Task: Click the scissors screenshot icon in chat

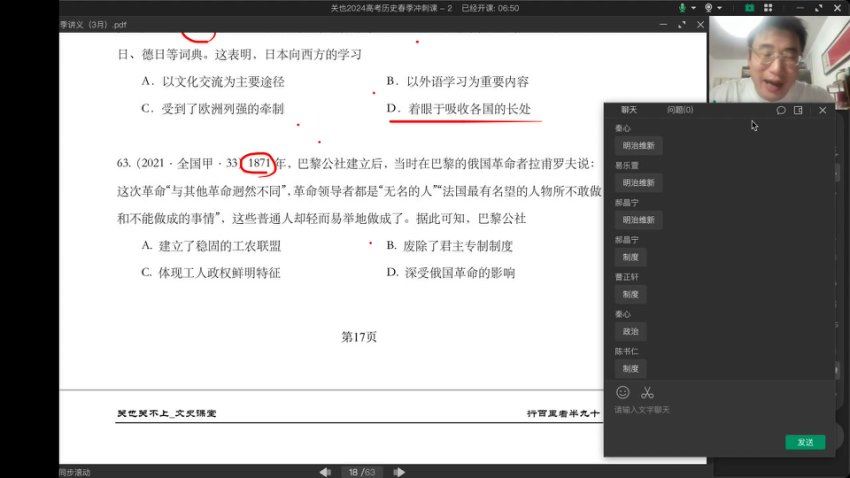Action: point(647,392)
